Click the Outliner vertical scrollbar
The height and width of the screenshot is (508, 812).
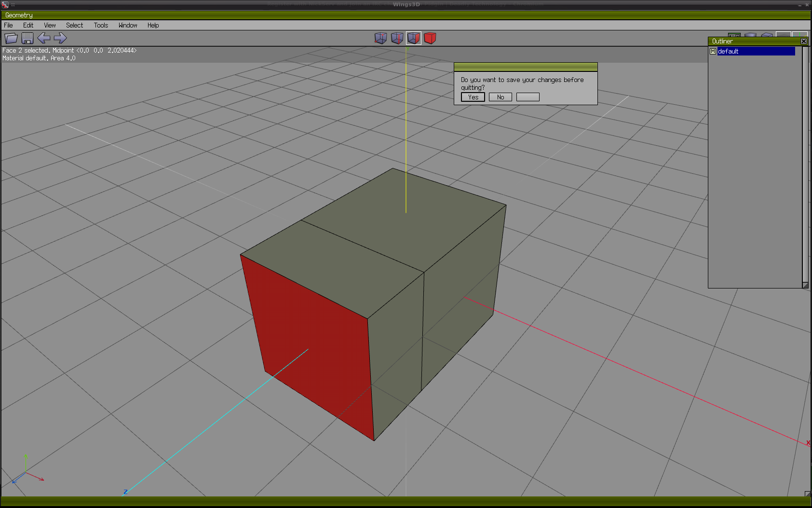point(805,164)
